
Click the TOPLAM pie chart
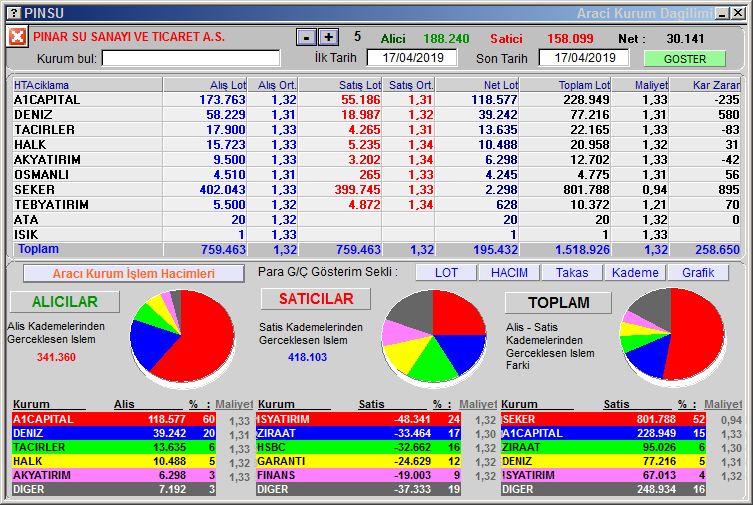click(x=672, y=335)
